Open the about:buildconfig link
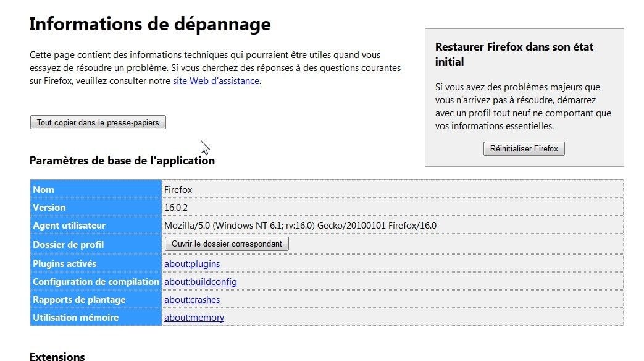 click(201, 282)
